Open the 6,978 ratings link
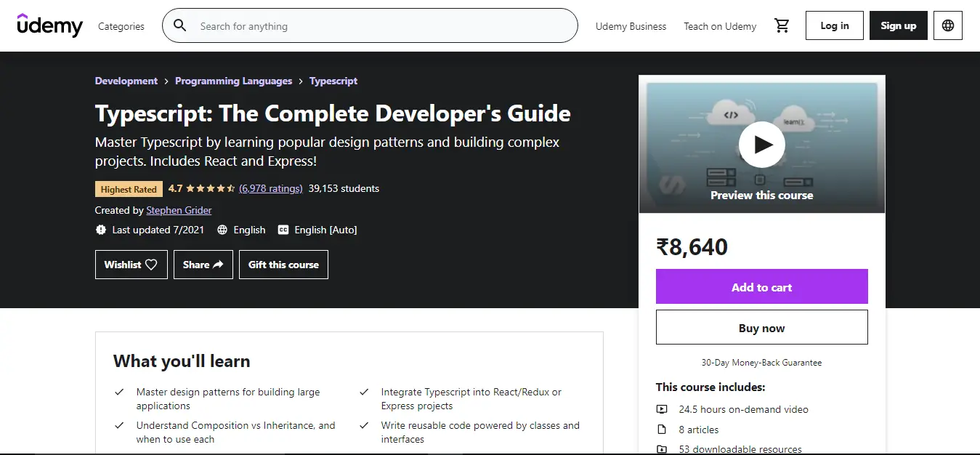Screen dimensions: 980x455 tap(270, 188)
